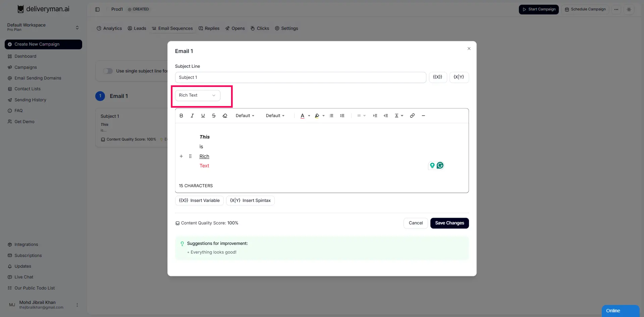644x317 pixels.
Task: Open the Replies tab
Action: coord(209,29)
